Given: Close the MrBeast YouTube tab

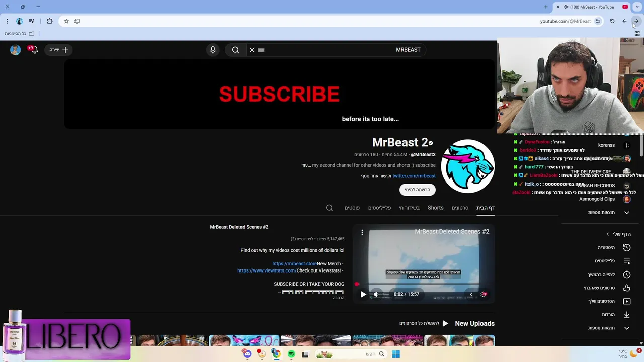Looking at the screenshot, I should pyautogui.click(x=557, y=7).
